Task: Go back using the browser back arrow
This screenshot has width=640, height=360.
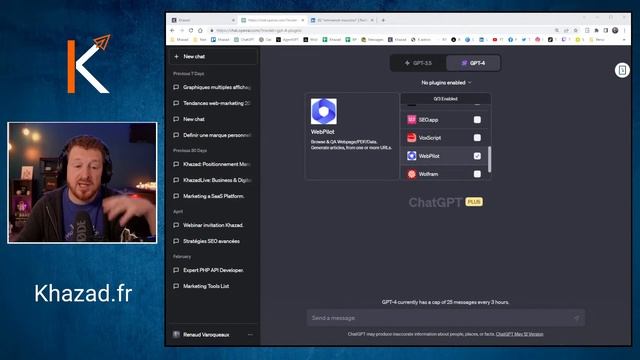Action: (172, 30)
